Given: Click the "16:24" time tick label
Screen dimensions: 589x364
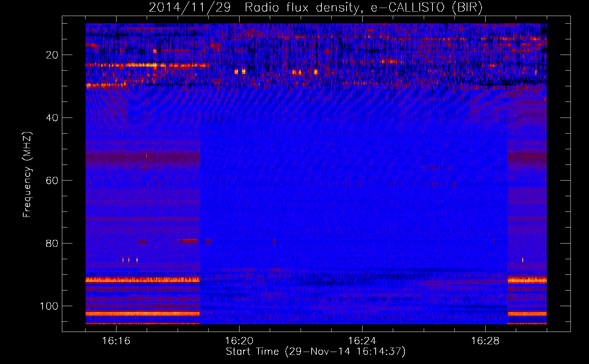Looking at the screenshot, I should [362, 341].
